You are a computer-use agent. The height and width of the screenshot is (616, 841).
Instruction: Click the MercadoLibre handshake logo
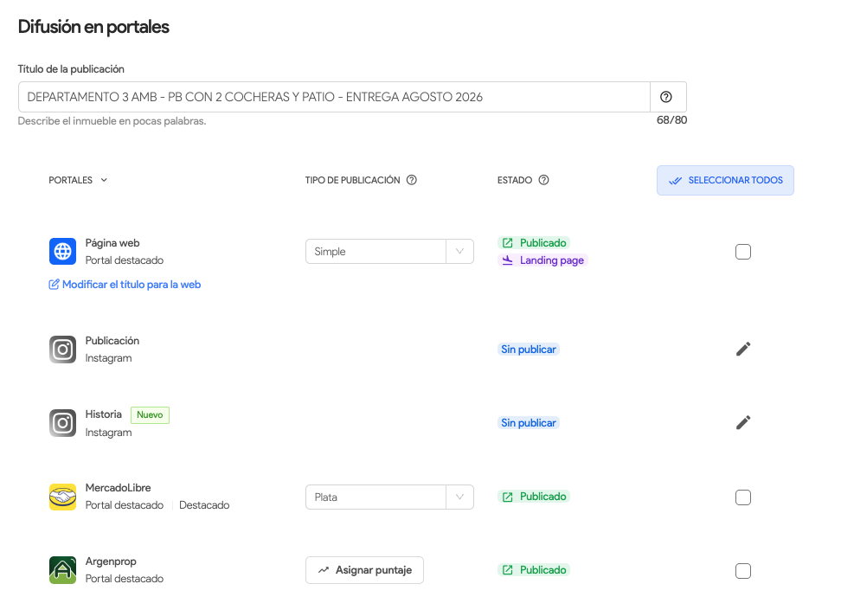62,497
